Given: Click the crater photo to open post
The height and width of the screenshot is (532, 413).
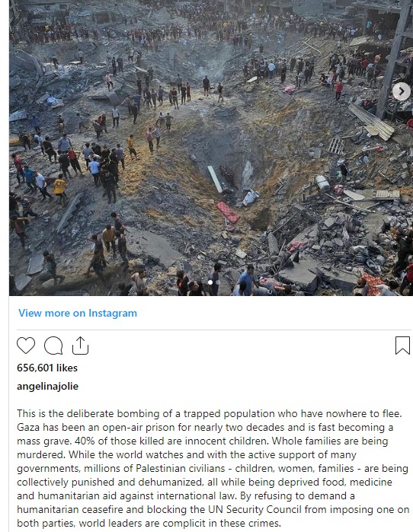Looking at the screenshot, I should coord(210,148).
